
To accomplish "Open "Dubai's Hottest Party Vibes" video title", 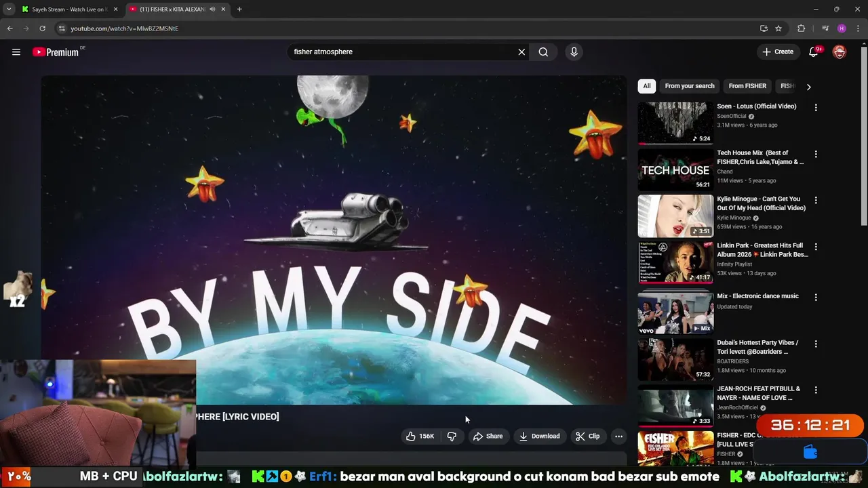I will pyautogui.click(x=757, y=347).
